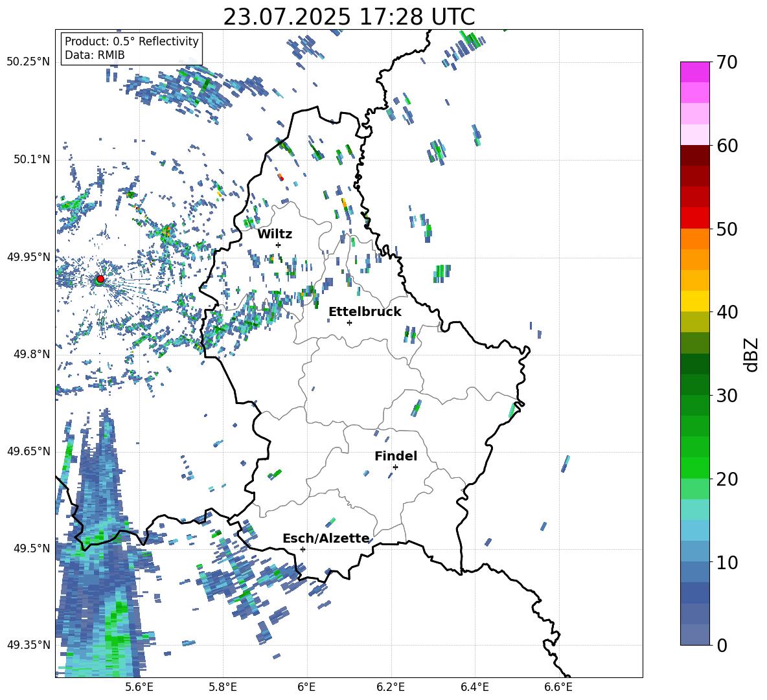Click the colorbar 70 tick label
The height and width of the screenshot is (700, 767).
coord(727,62)
